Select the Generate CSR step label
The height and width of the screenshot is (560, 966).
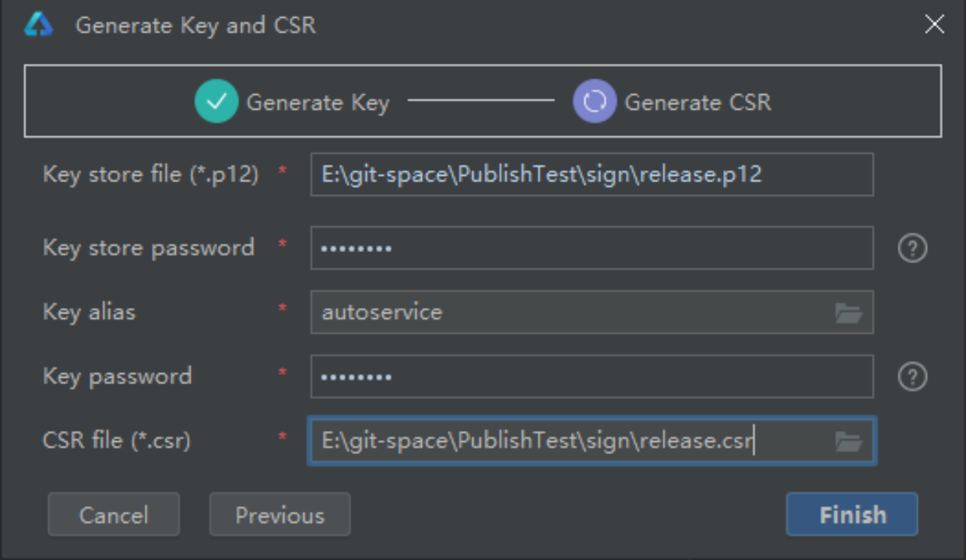[697, 103]
